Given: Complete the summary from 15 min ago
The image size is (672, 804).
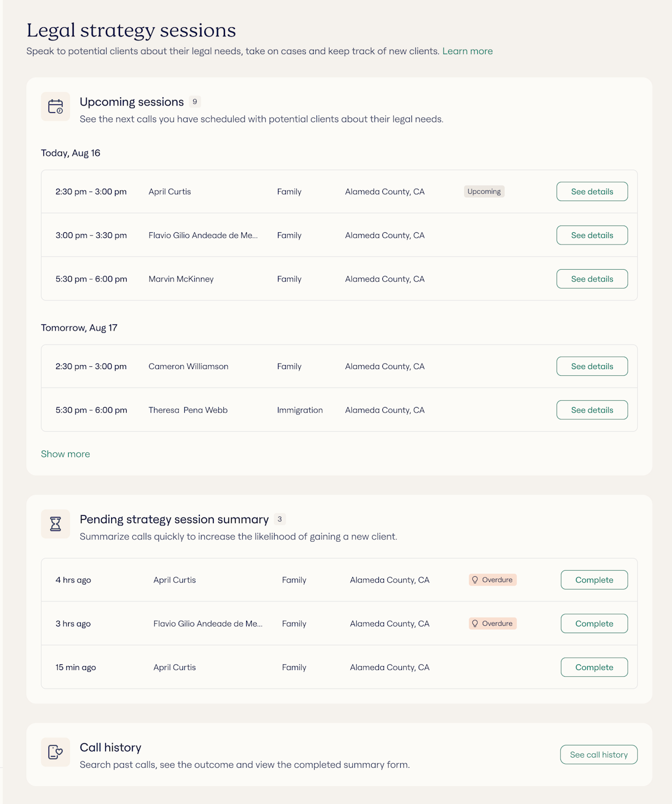Looking at the screenshot, I should click(x=594, y=667).
